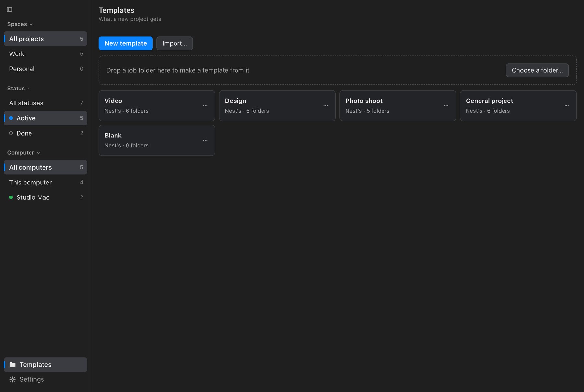This screenshot has width=584, height=392.
Task: Select the Work space
Action: point(45,54)
